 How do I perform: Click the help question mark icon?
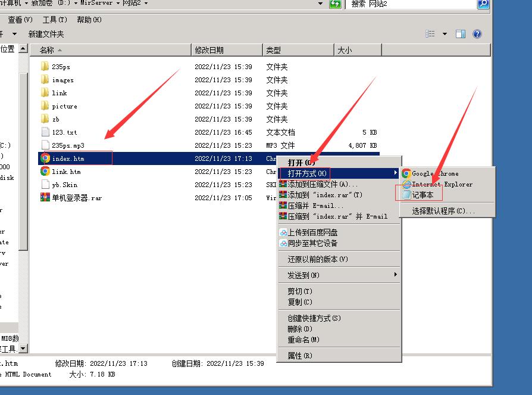(477, 33)
